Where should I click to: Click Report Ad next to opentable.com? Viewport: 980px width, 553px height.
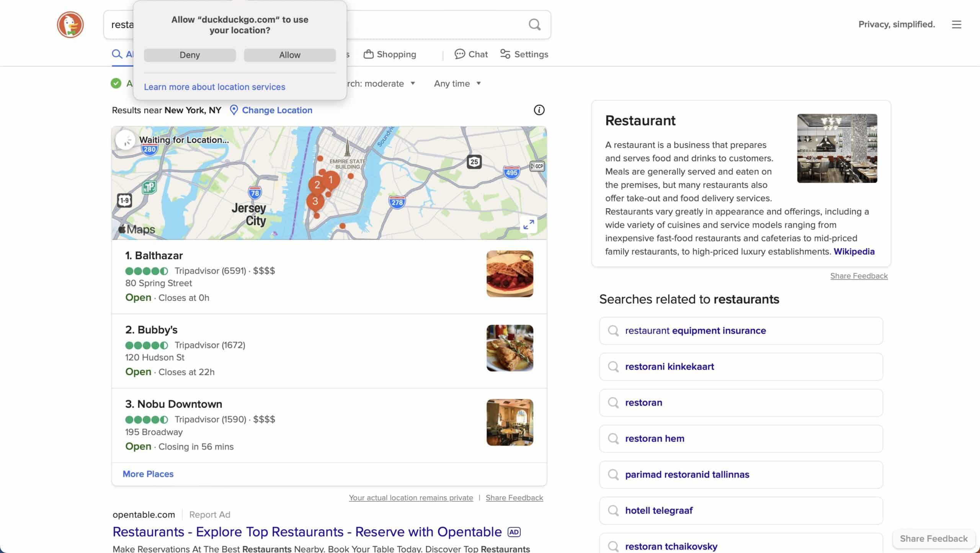(210, 515)
